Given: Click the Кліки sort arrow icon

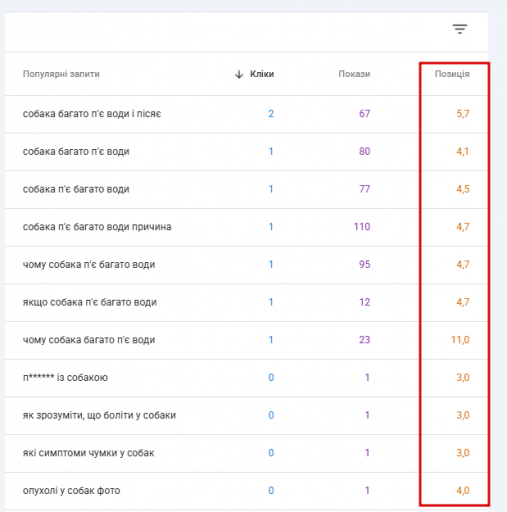Looking at the screenshot, I should (239, 74).
